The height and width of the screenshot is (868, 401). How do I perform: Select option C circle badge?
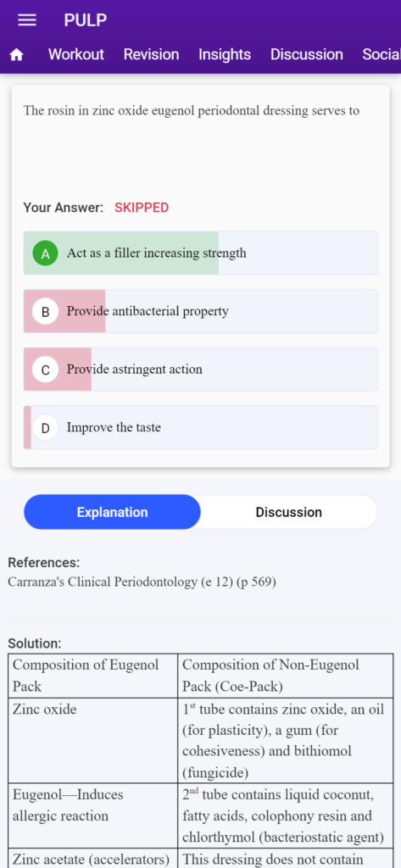(46, 370)
